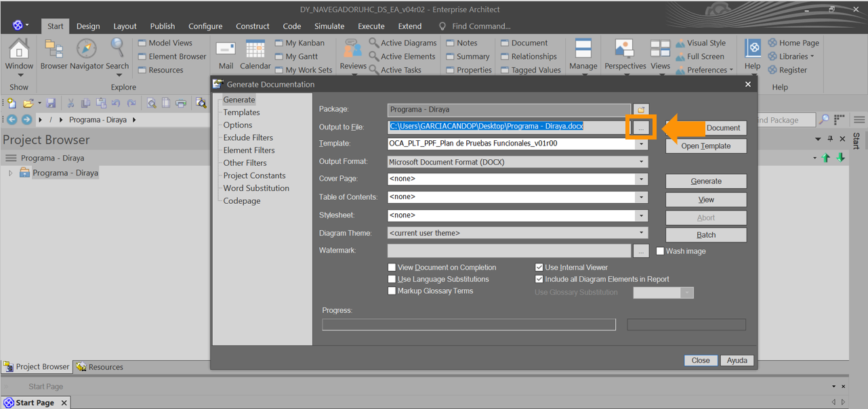Click the Views ribbon icon
868x409 pixels.
pos(660,49)
